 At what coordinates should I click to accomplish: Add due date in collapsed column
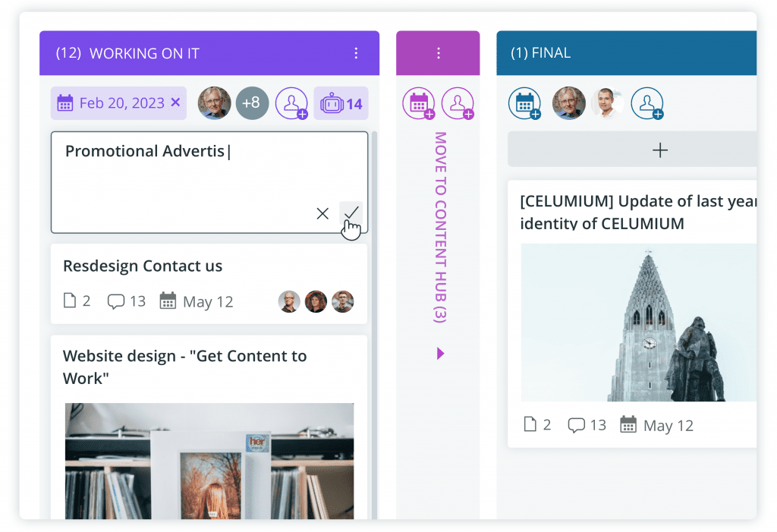(419, 103)
